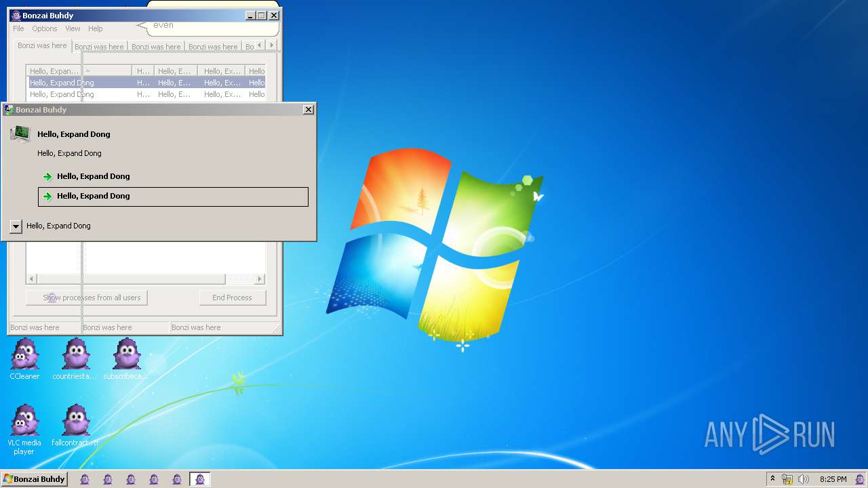Image resolution: width=868 pixels, height=488 pixels.
Task: Click the horizontal scrollbar thumb in the list
Action: coord(131,279)
